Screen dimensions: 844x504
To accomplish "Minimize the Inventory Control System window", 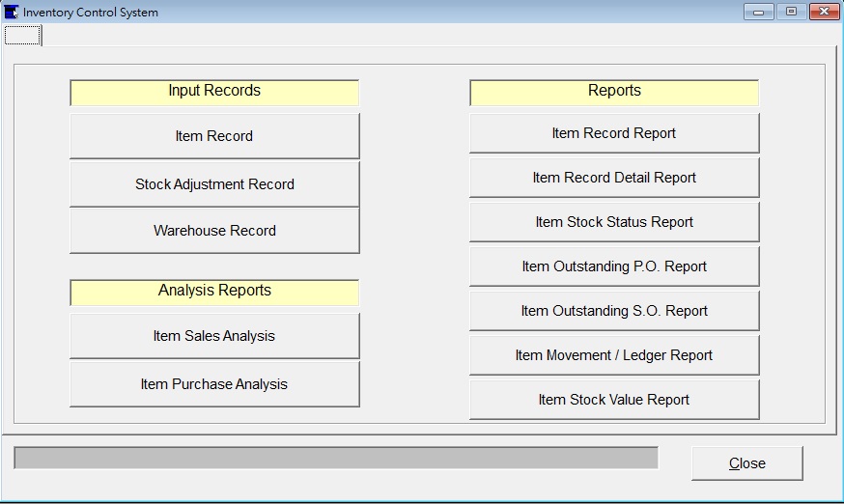I will click(x=759, y=12).
